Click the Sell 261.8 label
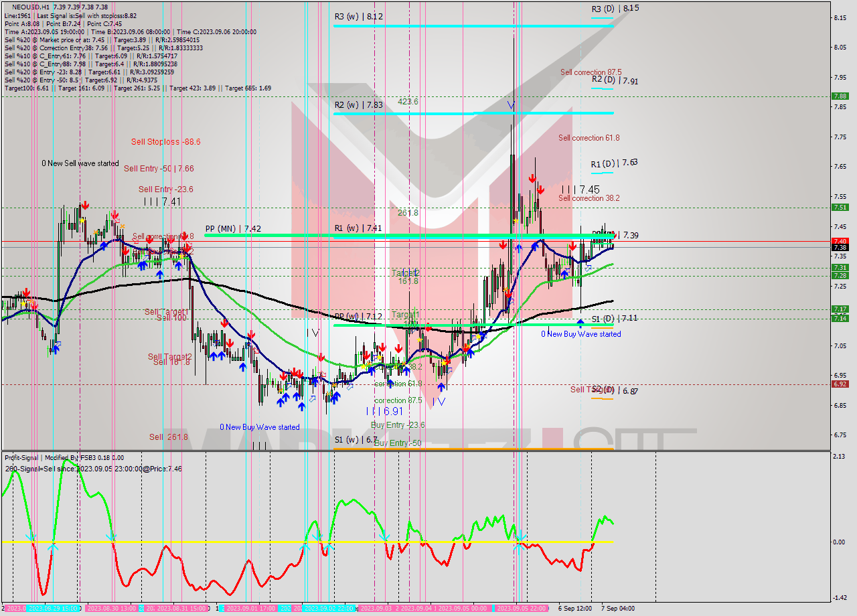The image size is (857, 616). [169, 437]
